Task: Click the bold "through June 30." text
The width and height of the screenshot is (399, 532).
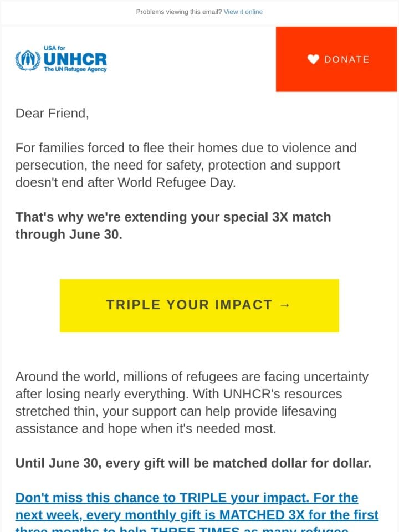Action: (69, 234)
